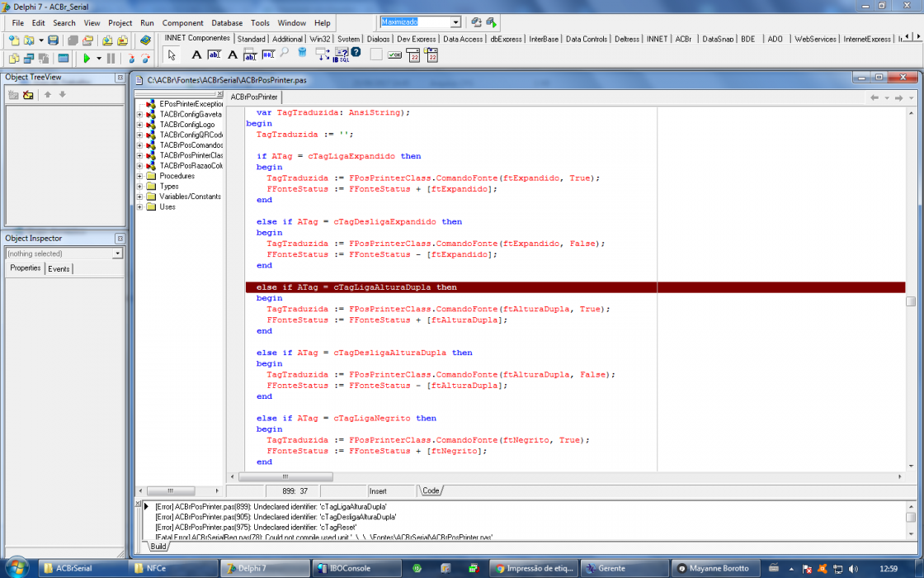Click Add File to Project icon

click(x=107, y=40)
